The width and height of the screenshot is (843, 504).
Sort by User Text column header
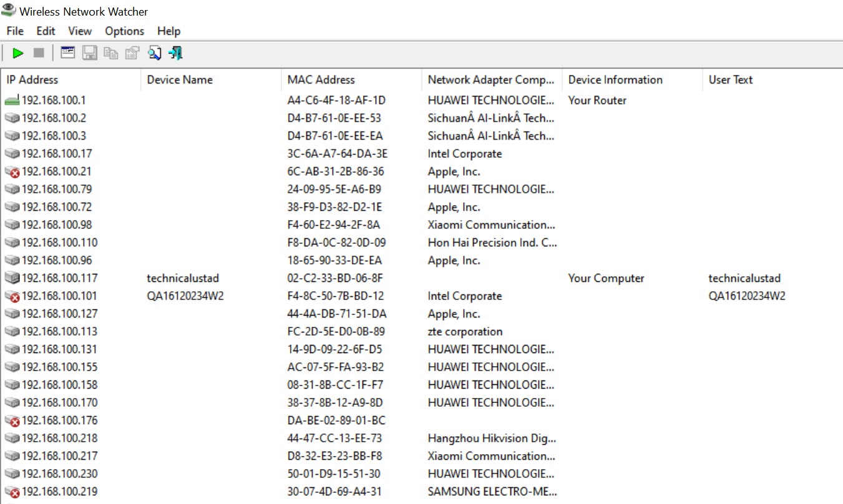click(x=772, y=80)
